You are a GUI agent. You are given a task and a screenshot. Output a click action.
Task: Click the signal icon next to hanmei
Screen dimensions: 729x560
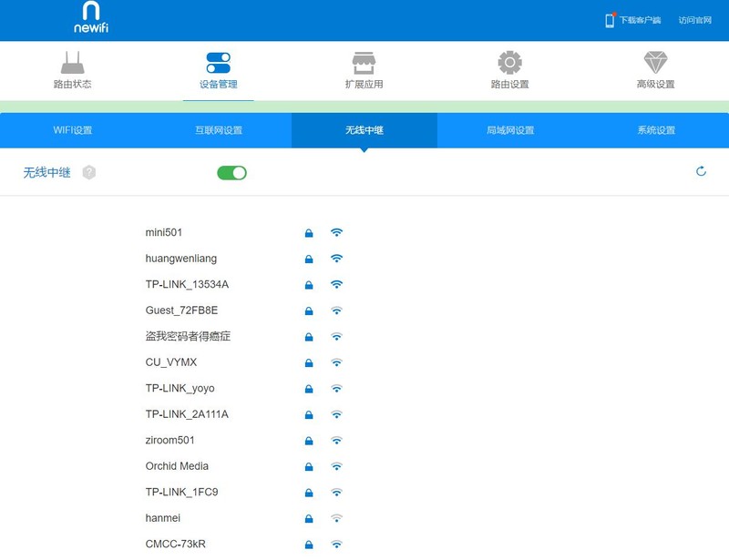click(x=336, y=517)
